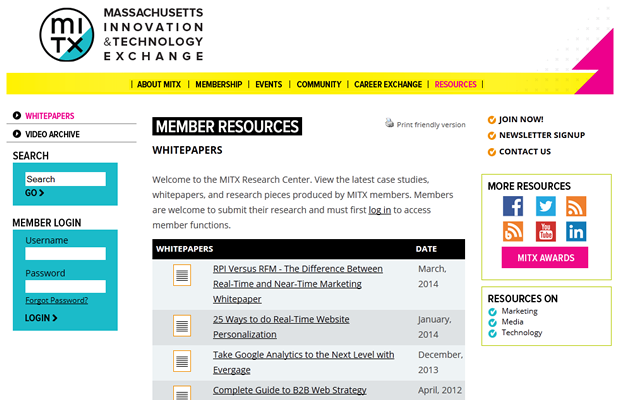Open Complete Guide to B2B Web Strategy link

290,390
